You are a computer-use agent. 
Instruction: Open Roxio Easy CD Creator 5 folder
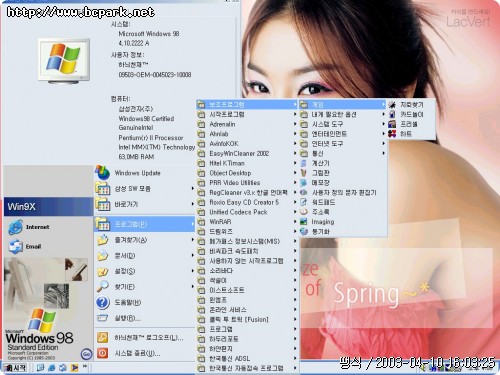247,202
